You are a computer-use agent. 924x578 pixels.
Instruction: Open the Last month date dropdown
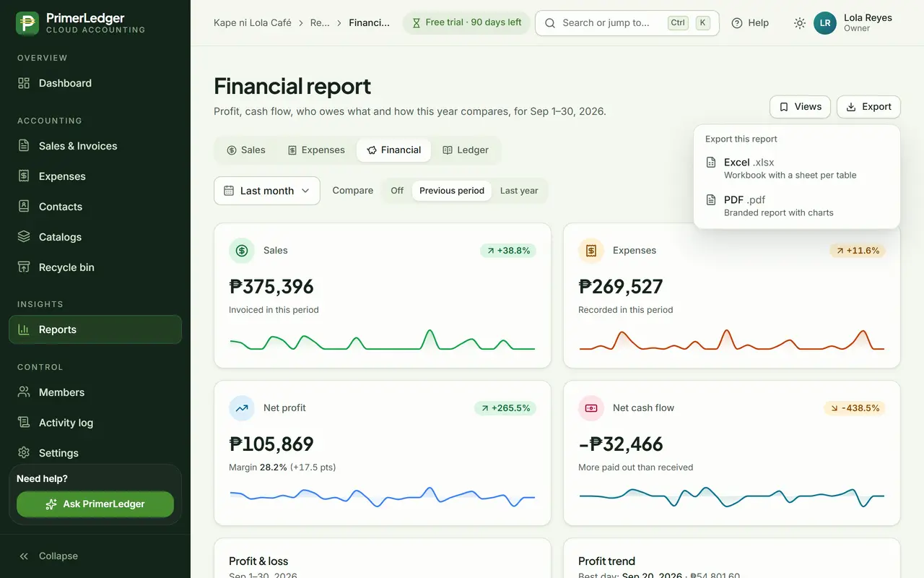point(267,191)
